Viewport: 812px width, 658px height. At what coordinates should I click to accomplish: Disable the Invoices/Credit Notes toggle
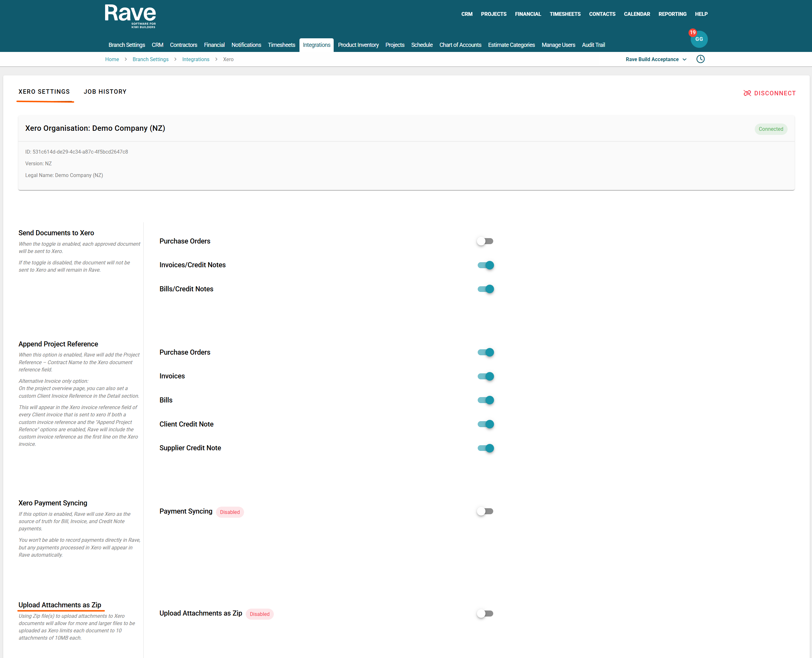click(x=485, y=265)
